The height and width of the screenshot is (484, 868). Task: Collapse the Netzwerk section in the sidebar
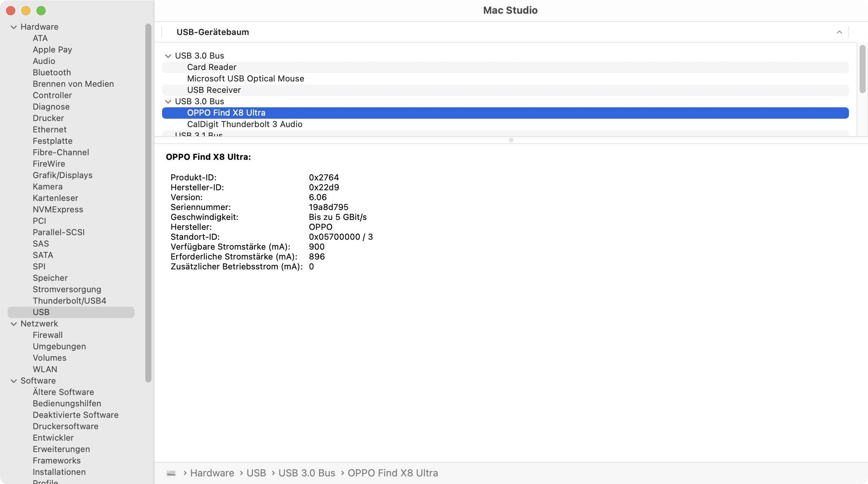pyautogui.click(x=14, y=324)
